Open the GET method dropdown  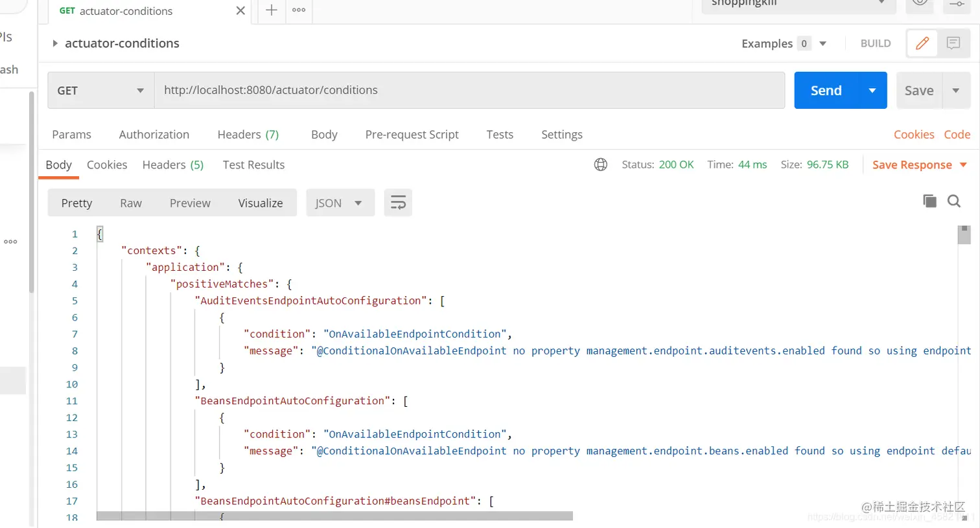tap(100, 90)
